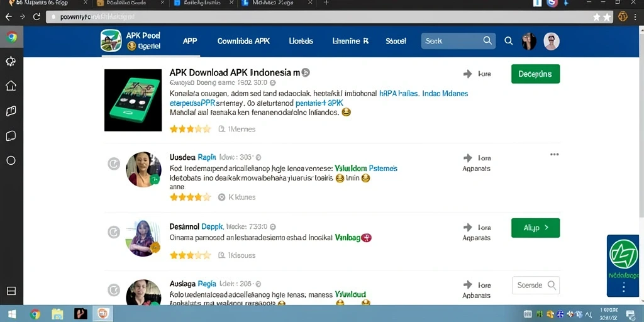The height and width of the screenshot is (322, 644).
Task: Open the Cownlrode APK nav item
Action: 243,41
